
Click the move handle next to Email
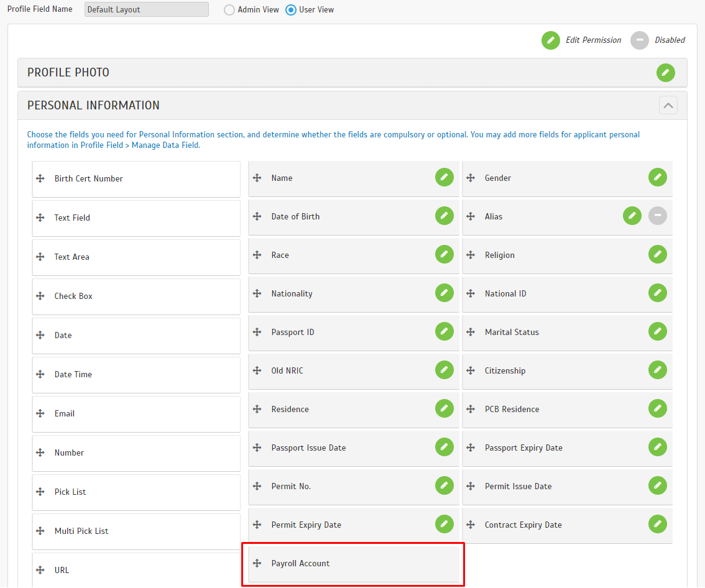tap(40, 413)
